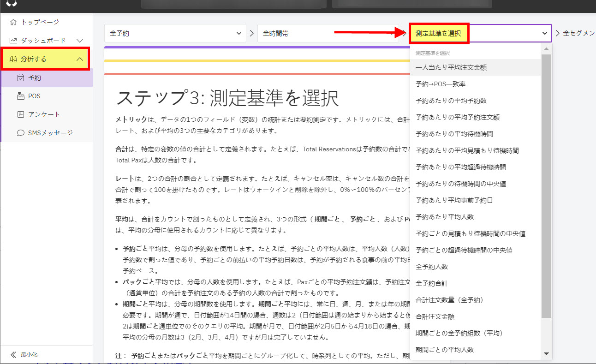Click the binoculars icon beside 分析する
Image resolution: width=596 pixels, height=364 pixels.
13,59
